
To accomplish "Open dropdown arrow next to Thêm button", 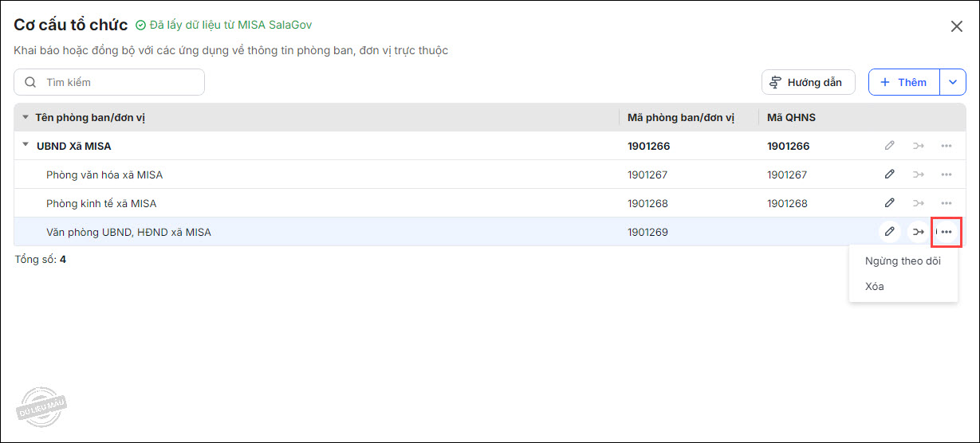I will click(952, 82).
